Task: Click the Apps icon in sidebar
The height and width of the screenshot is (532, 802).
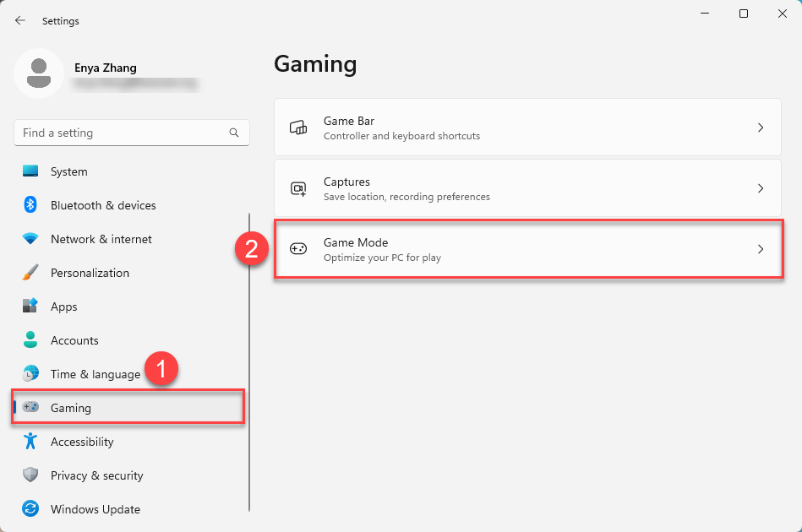Action: click(30, 307)
